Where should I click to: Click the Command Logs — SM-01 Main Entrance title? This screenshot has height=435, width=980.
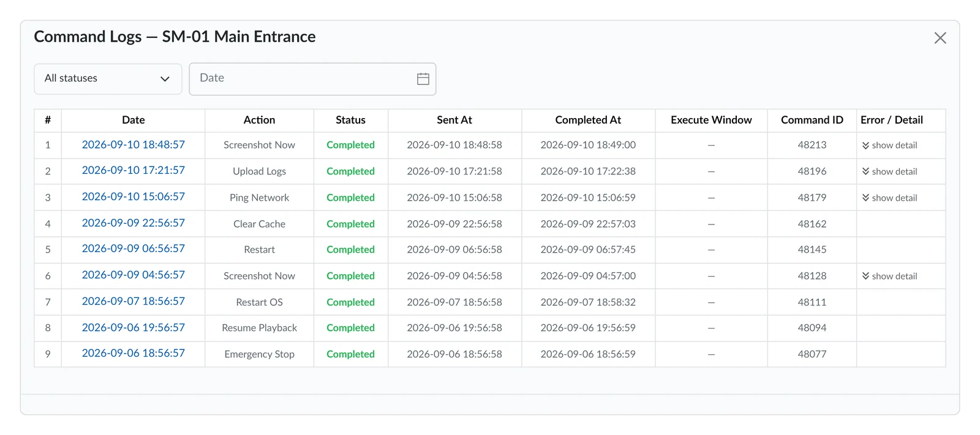pyautogui.click(x=175, y=37)
